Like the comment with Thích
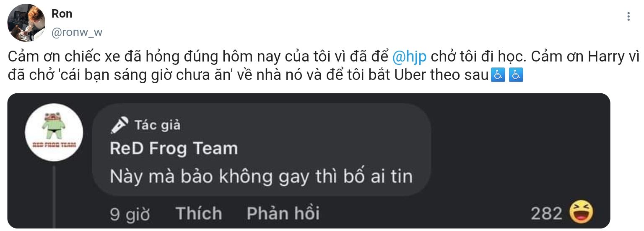The width and height of the screenshot is (644, 231). tap(199, 213)
